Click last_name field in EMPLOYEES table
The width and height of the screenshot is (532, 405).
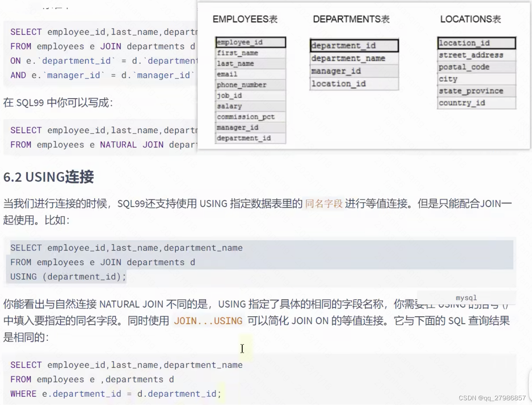(251, 64)
